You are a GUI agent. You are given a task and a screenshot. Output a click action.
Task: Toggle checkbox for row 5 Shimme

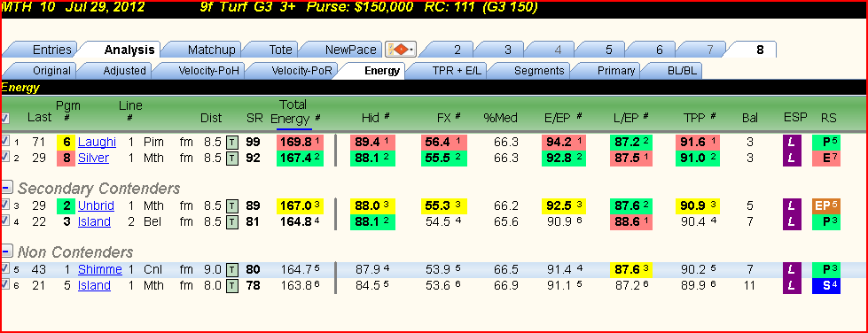(5, 269)
